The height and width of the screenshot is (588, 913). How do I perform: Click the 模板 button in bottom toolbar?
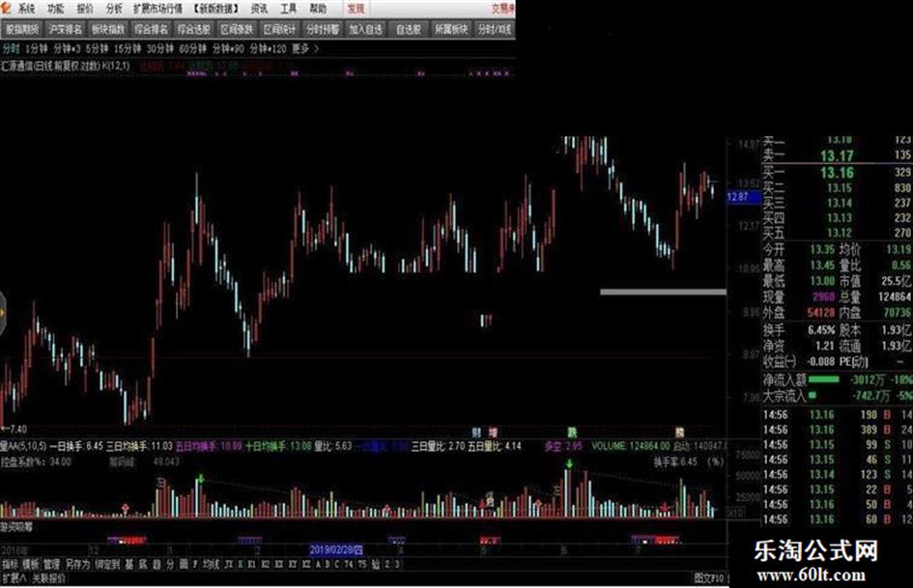pyautogui.click(x=30, y=564)
